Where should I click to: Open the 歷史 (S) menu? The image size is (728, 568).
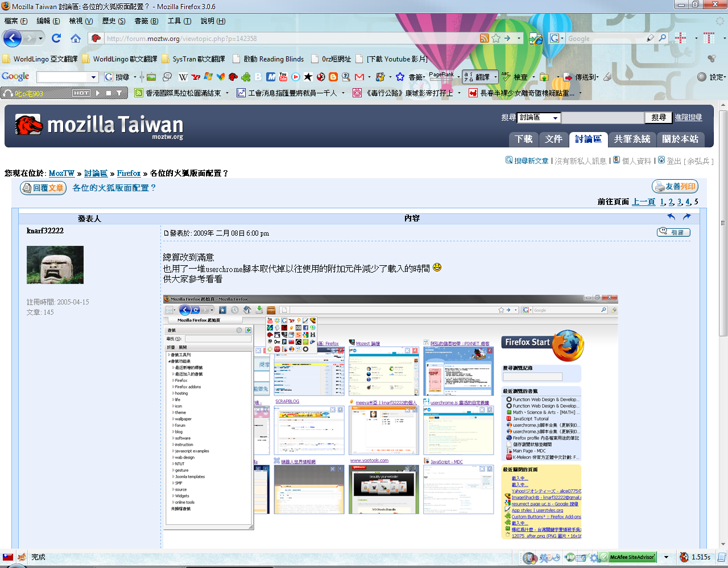coord(114,21)
